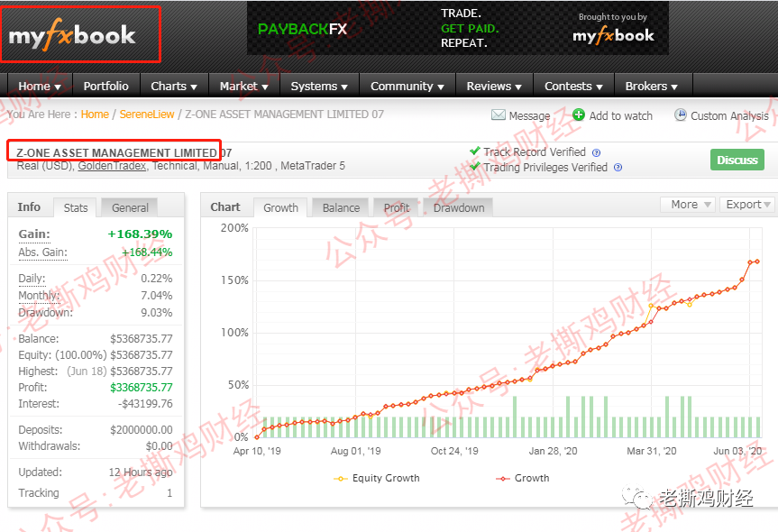Expand the Market menu dropdown
Screen dimensions: 778x532
(244, 86)
